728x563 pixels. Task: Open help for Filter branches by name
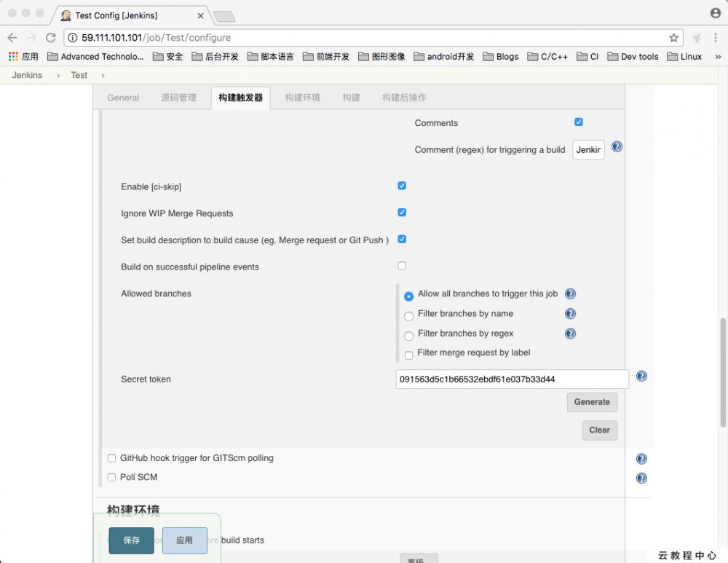[x=570, y=313]
